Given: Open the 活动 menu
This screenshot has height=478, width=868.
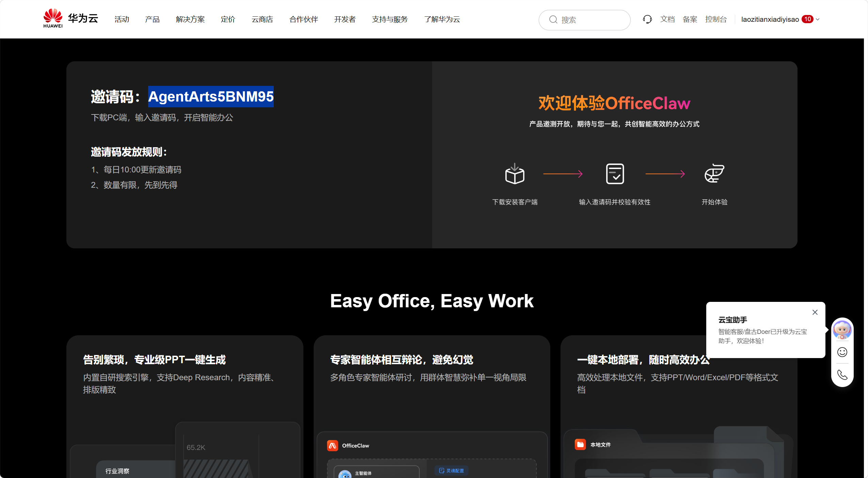Looking at the screenshot, I should [122, 19].
